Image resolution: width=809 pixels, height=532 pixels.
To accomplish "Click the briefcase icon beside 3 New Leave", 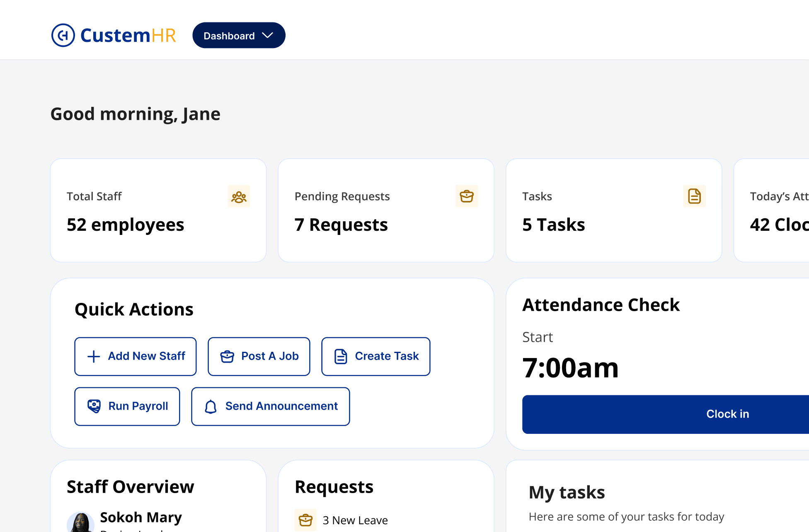I will pos(305,520).
